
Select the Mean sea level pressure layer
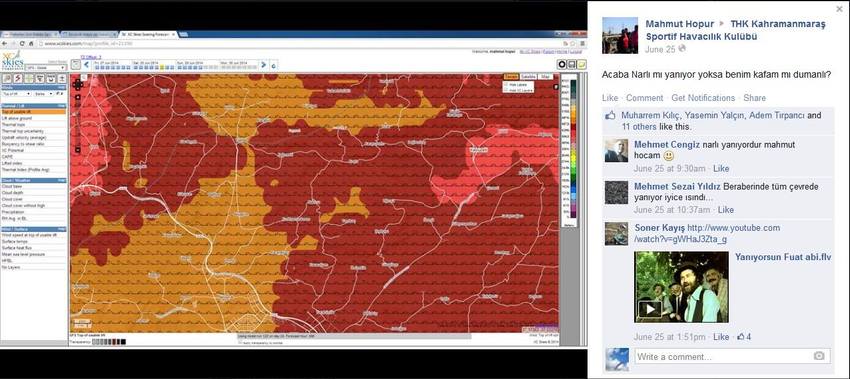tap(23, 254)
